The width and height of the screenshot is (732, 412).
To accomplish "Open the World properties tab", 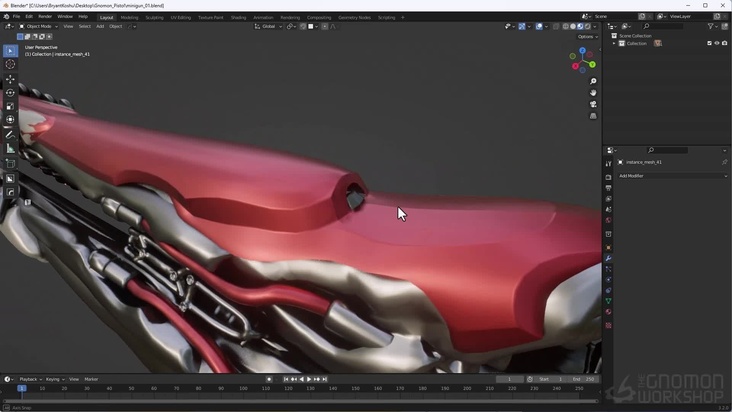I will pyautogui.click(x=608, y=220).
